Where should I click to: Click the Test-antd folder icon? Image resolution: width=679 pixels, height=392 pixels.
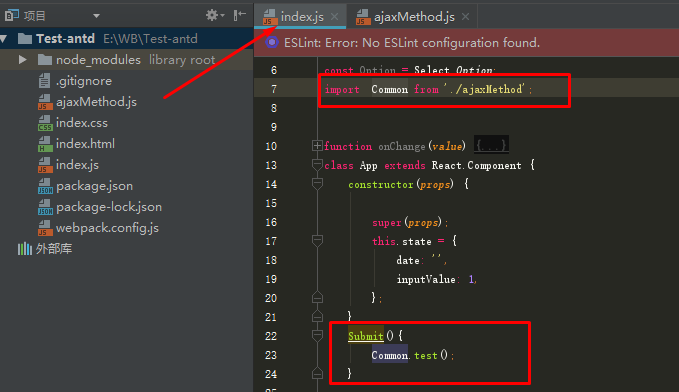point(25,39)
